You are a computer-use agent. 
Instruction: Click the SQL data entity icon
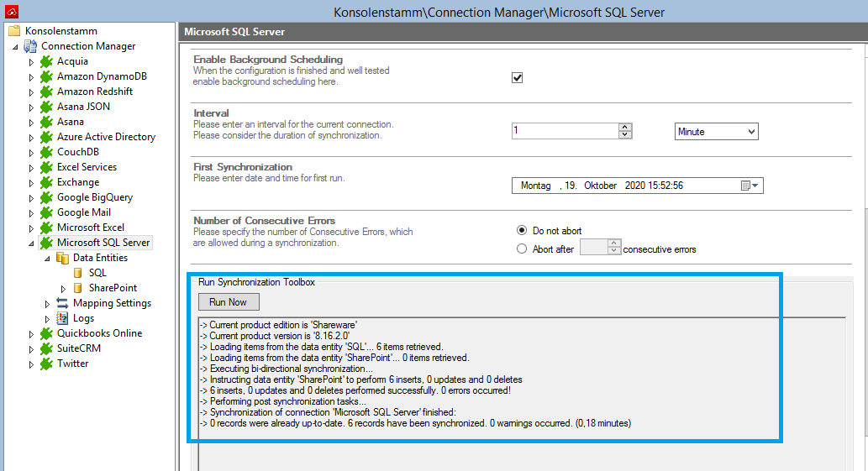78,273
